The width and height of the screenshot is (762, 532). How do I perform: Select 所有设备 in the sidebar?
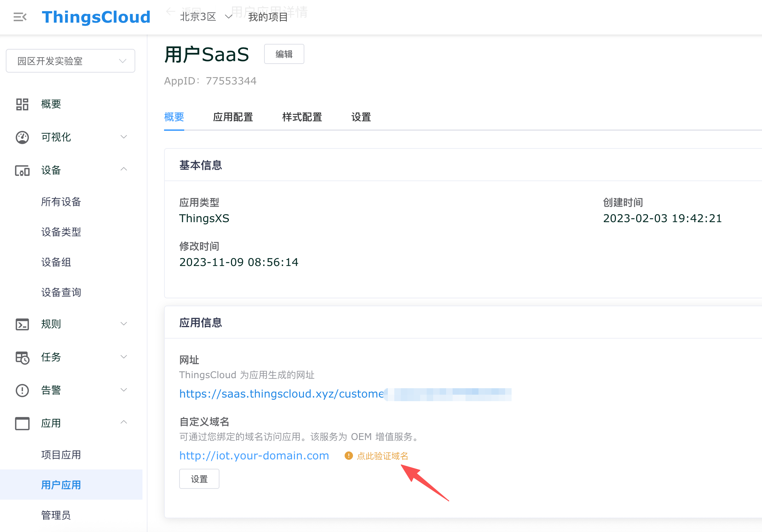pyautogui.click(x=61, y=202)
